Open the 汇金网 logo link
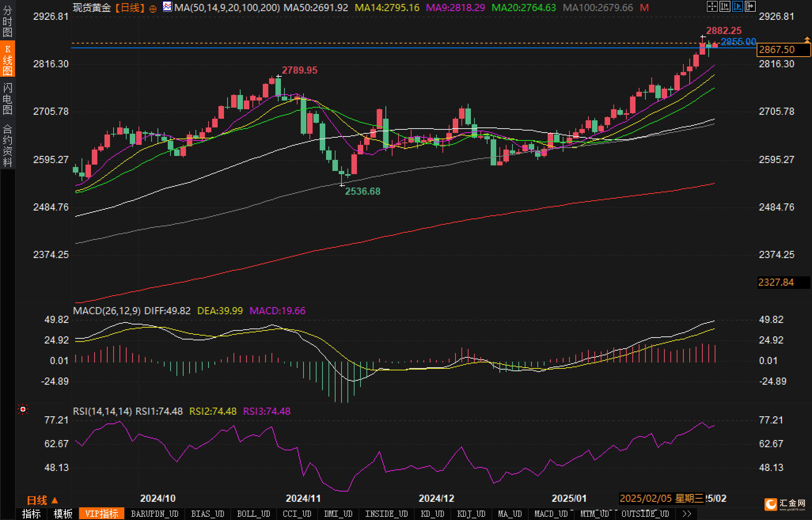Screen dimensions: 812x520 click(785, 504)
